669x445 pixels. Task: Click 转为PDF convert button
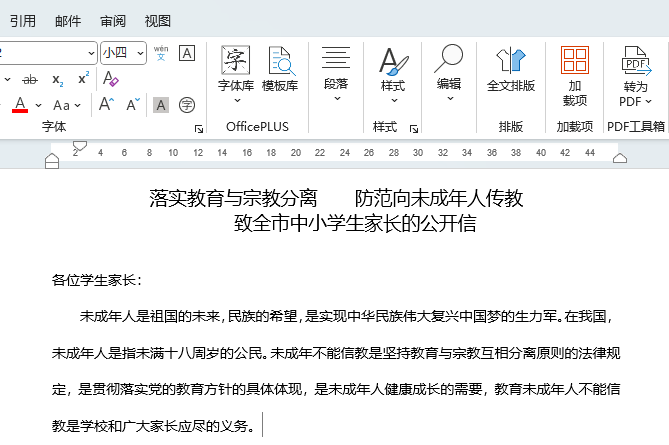tap(636, 76)
